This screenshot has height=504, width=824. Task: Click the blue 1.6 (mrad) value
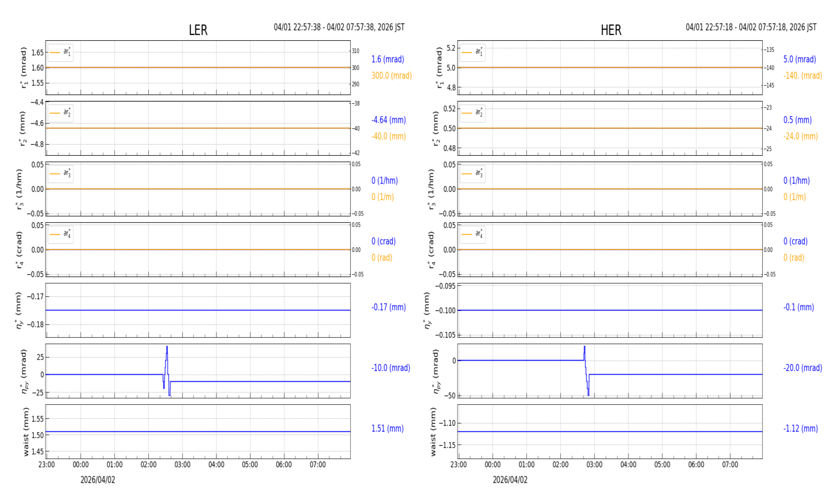387,59
